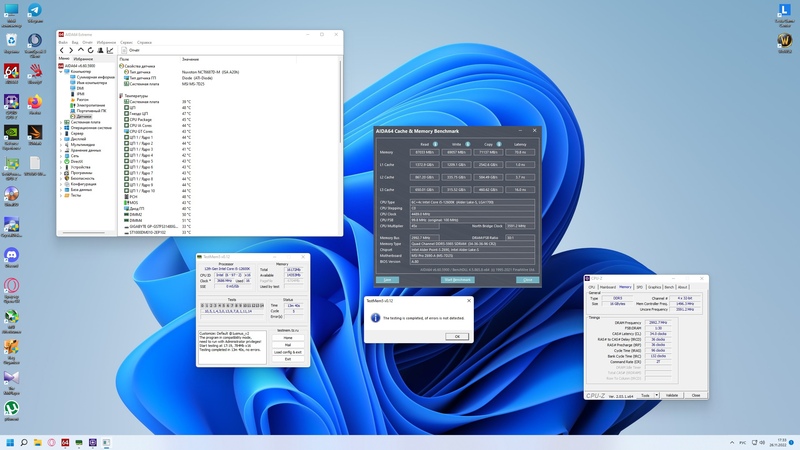The height and width of the screenshot is (450, 800).
Task: Expand Хранение данных tree node
Action: click(61, 151)
